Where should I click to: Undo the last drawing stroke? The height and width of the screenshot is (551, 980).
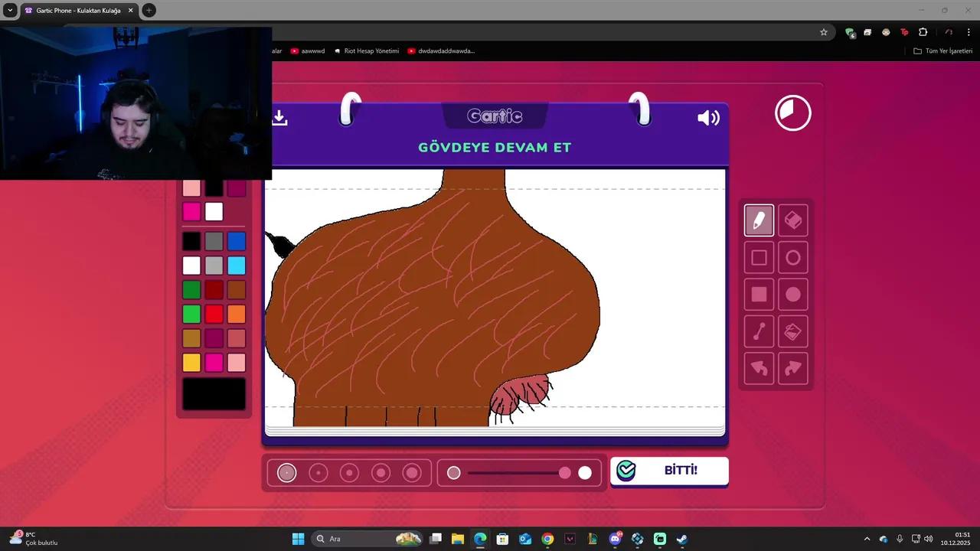[x=759, y=368]
